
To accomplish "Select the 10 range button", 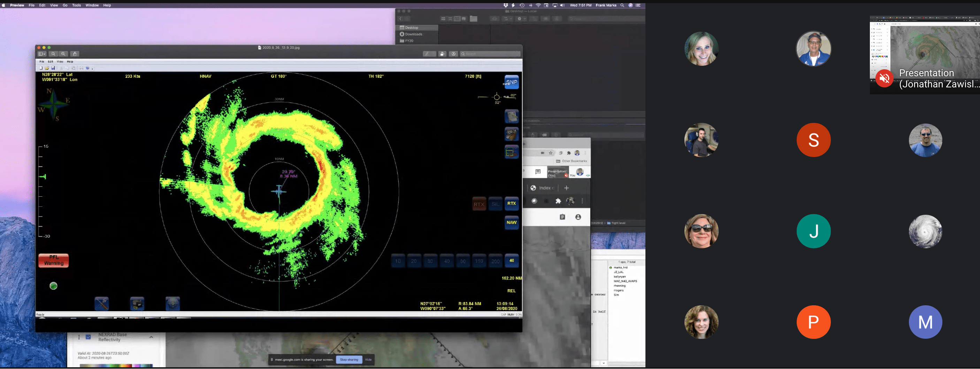I will [x=398, y=261].
